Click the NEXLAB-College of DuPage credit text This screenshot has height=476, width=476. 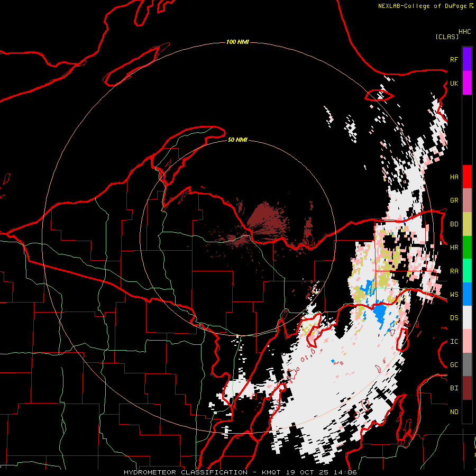(x=422, y=6)
